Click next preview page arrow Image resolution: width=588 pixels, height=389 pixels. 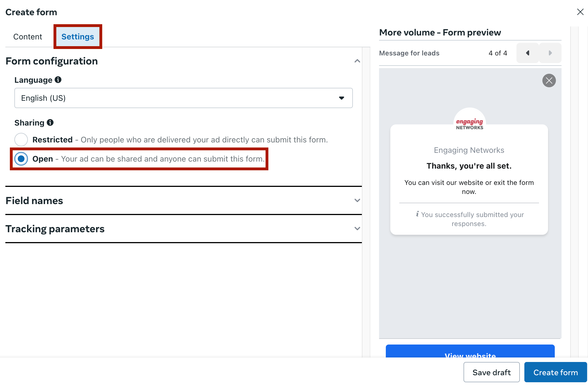(x=550, y=53)
